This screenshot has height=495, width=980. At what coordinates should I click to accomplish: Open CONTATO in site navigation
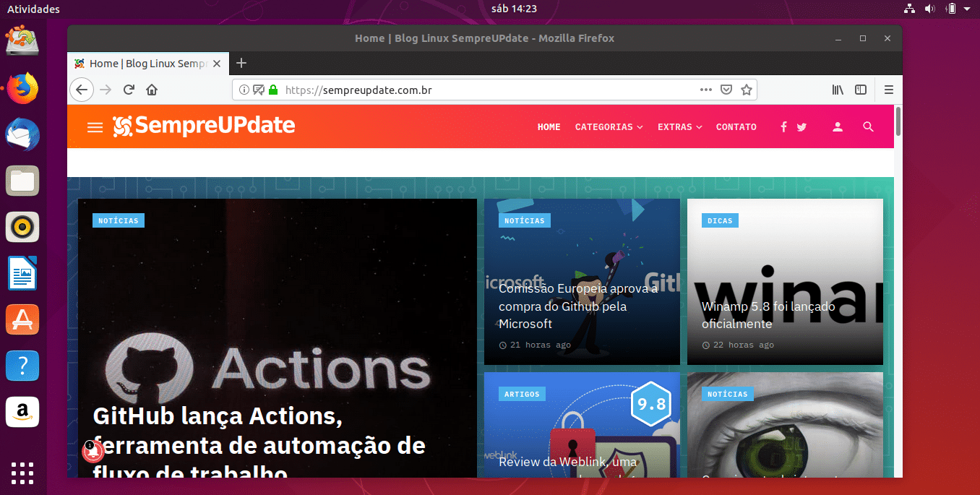736,127
